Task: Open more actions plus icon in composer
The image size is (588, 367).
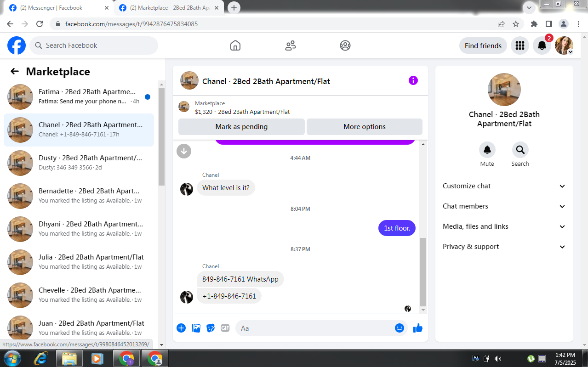Action: click(x=181, y=328)
